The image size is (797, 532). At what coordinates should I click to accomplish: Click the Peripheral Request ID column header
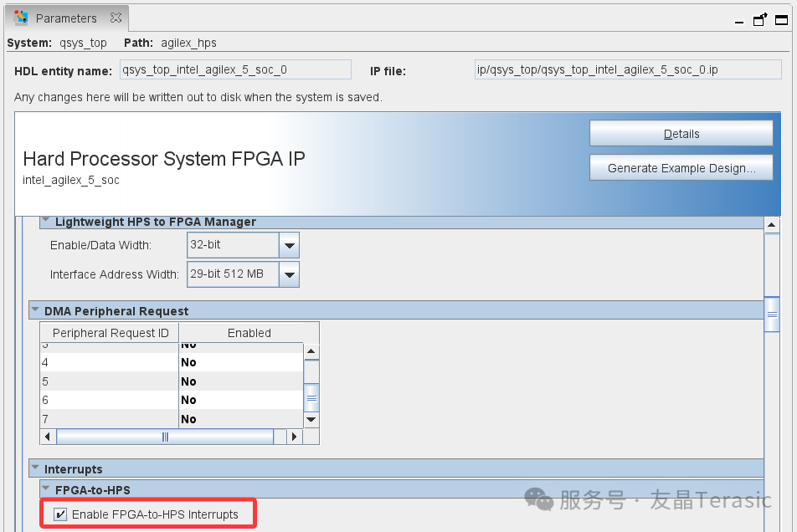pyautogui.click(x=110, y=333)
